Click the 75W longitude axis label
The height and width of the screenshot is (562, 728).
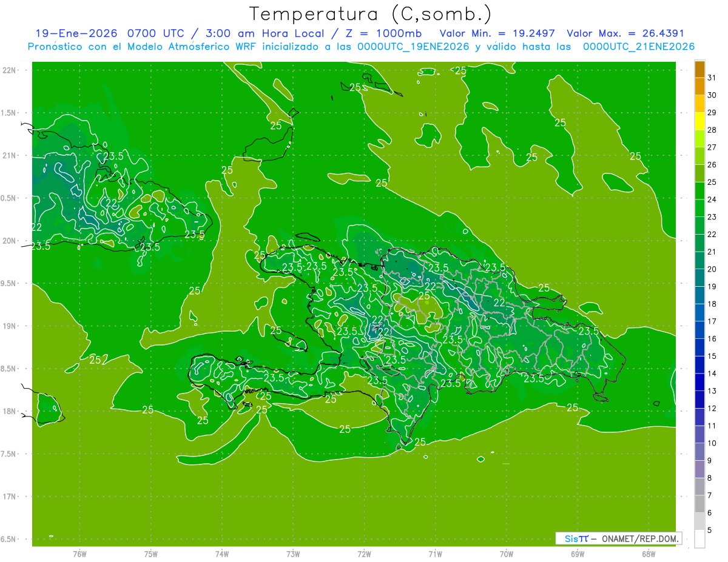point(150,553)
